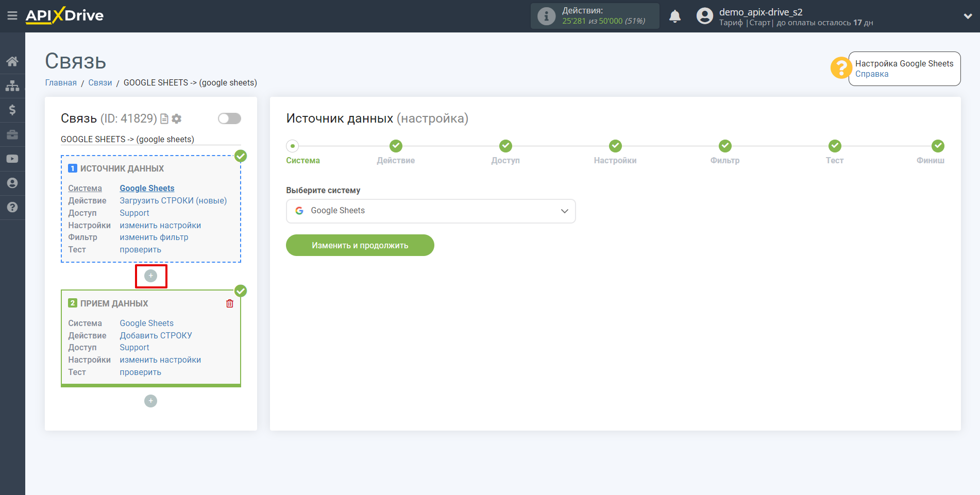
Task: Click the ИСТОЧНИК ДАННЫХ block header
Action: [x=122, y=169]
